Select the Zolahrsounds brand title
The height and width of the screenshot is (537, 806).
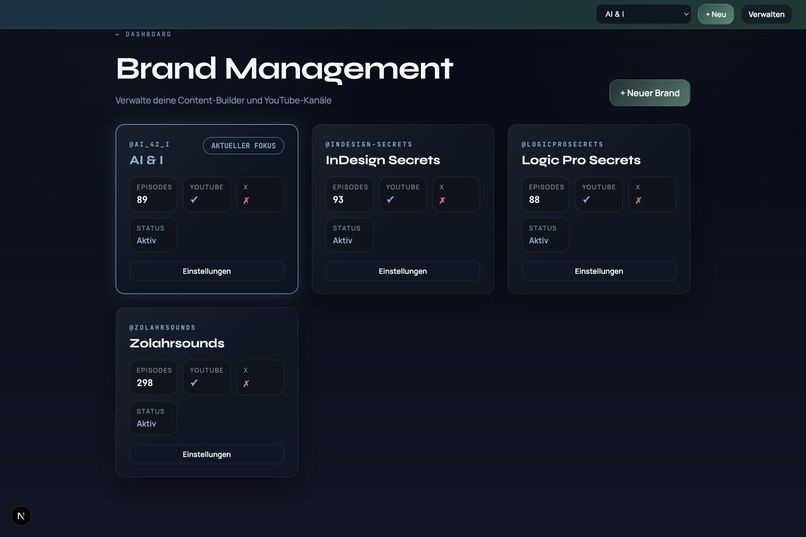[177, 343]
